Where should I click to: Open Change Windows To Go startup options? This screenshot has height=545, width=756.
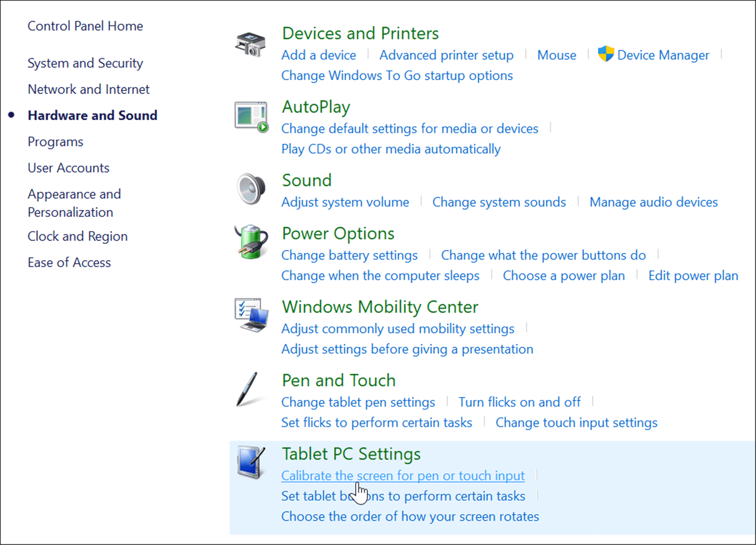point(397,75)
